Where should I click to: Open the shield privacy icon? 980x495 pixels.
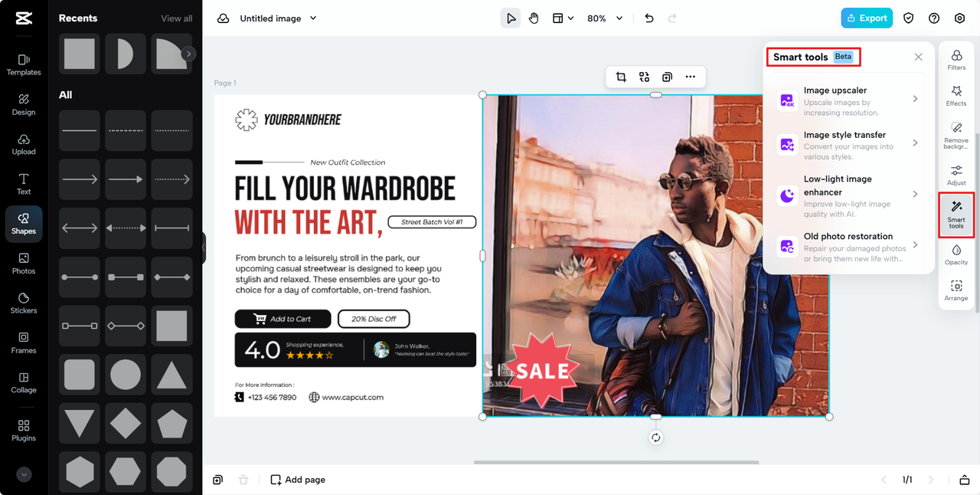click(908, 18)
